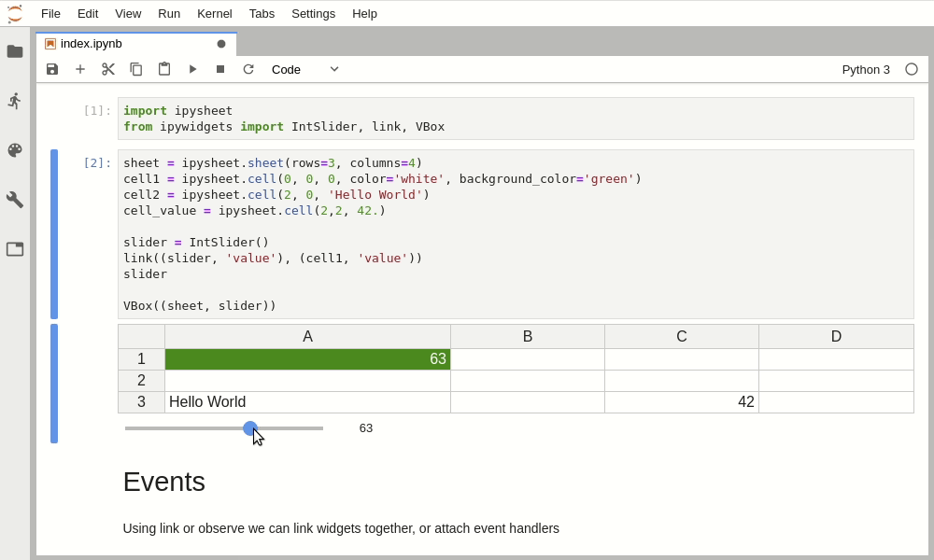Click the kernel status indicator circle
This screenshot has width=934, height=560.
click(x=912, y=69)
